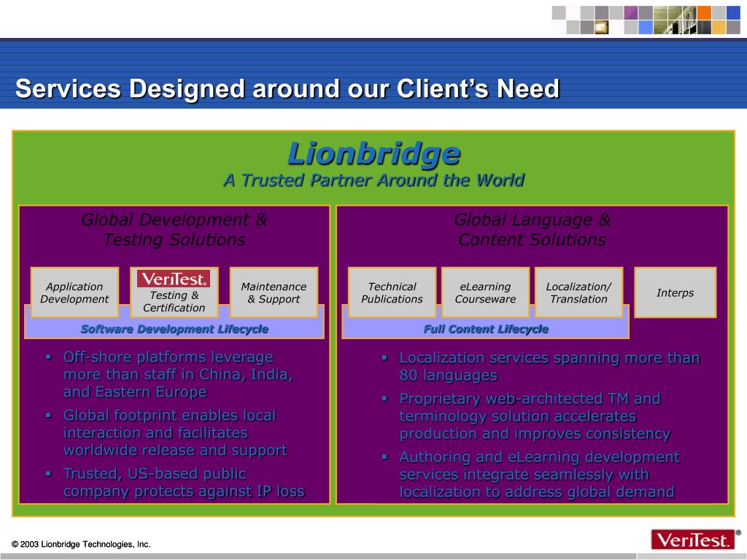Click the bullet 'Authoring and eLearning development services'
Screen dimensions: 747x560
pos(539,474)
